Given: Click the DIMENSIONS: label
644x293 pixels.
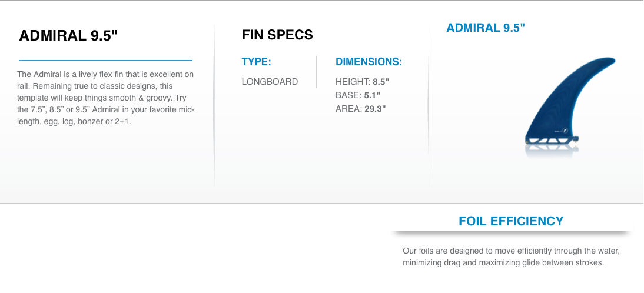Looking at the screenshot, I should pyautogui.click(x=369, y=62).
